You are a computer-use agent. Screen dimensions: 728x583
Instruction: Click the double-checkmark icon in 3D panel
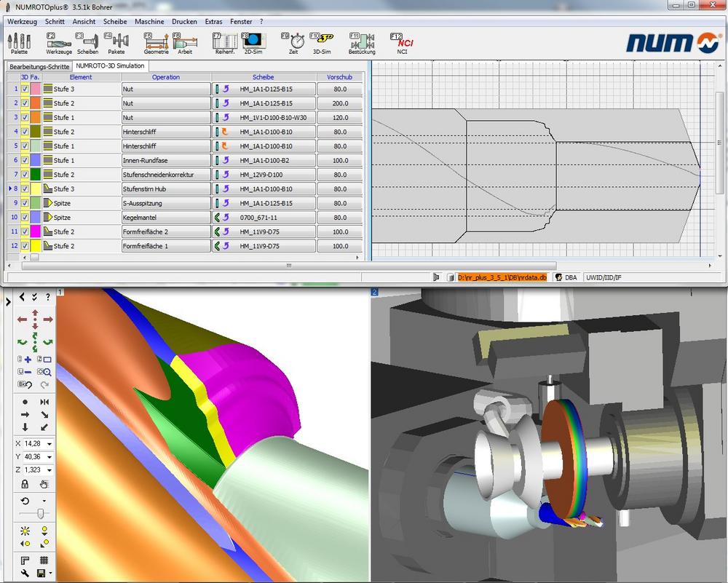(x=34, y=297)
